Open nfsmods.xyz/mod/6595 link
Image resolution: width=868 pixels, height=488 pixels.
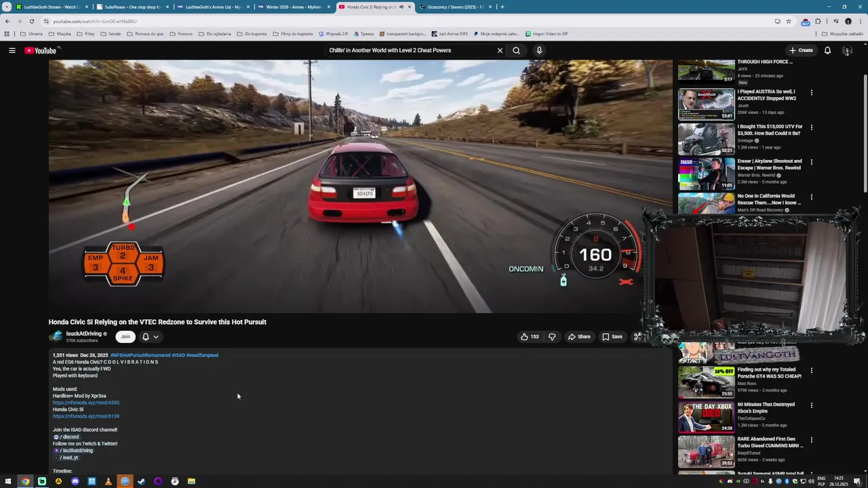86,403
